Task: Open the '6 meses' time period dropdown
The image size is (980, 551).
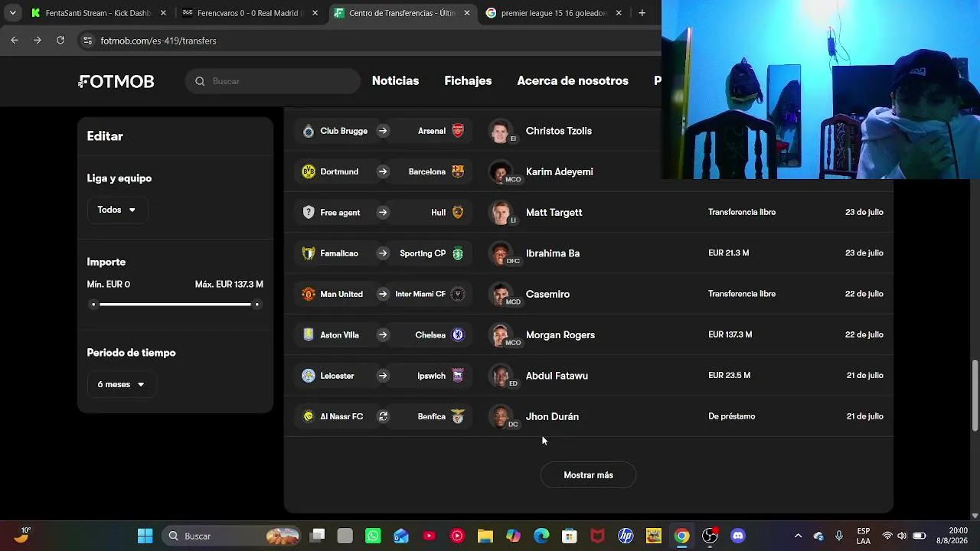Action: click(x=121, y=384)
